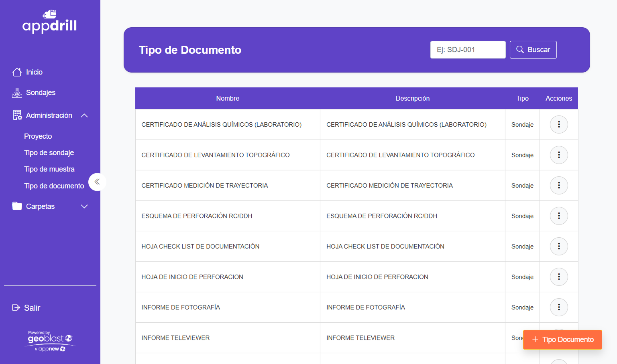Collapse the Administración menu chevron
This screenshot has height=364, width=617.
[84, 115]
